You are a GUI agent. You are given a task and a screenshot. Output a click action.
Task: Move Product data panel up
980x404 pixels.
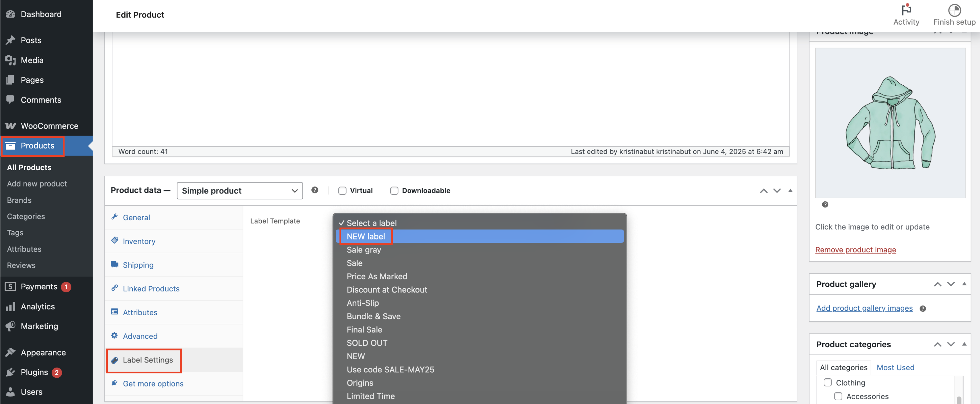click(x=763, y=191)
